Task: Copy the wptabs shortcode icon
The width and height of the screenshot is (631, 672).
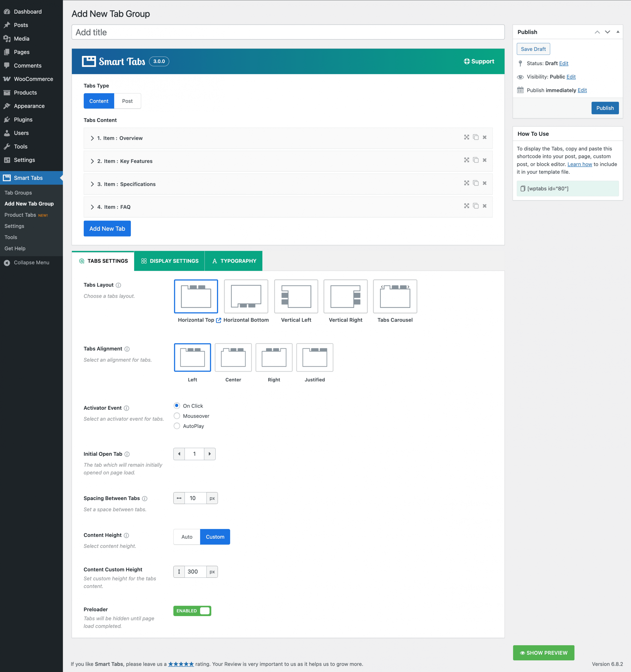Action: click(x=523, y=189)
